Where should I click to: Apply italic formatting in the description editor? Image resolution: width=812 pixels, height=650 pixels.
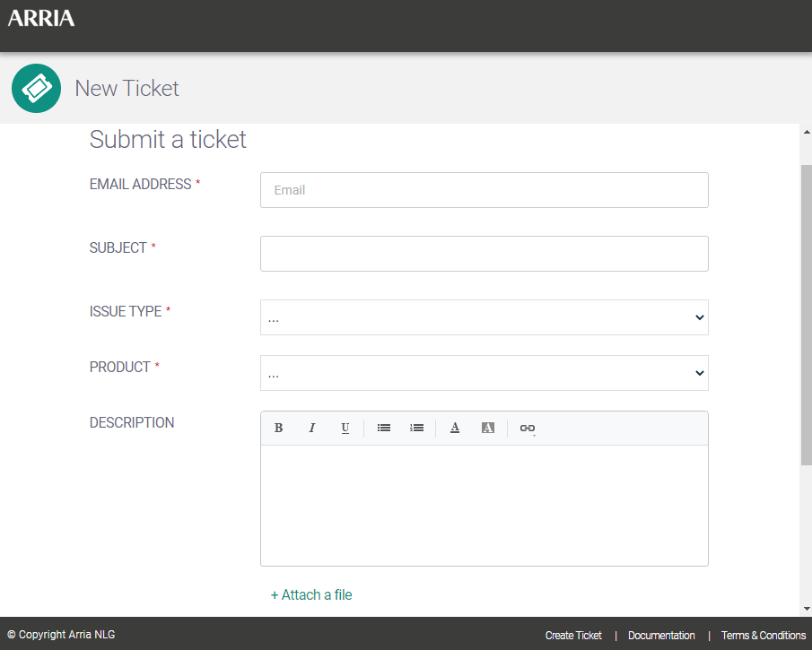pyautogui.click(x=311, y=428)
